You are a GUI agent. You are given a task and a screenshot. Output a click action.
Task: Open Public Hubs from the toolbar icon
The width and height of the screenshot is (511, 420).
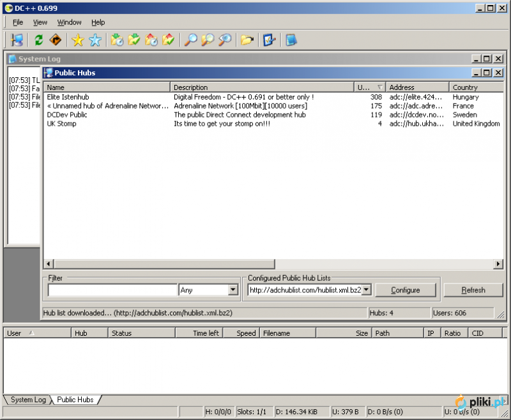pyautogui.click(x=17, y=40)
